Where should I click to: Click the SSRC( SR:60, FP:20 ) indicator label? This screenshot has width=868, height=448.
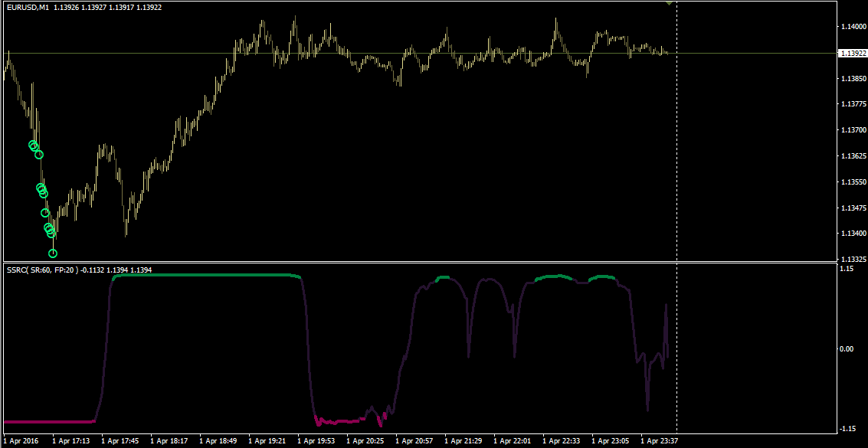(x=43, y=270)
